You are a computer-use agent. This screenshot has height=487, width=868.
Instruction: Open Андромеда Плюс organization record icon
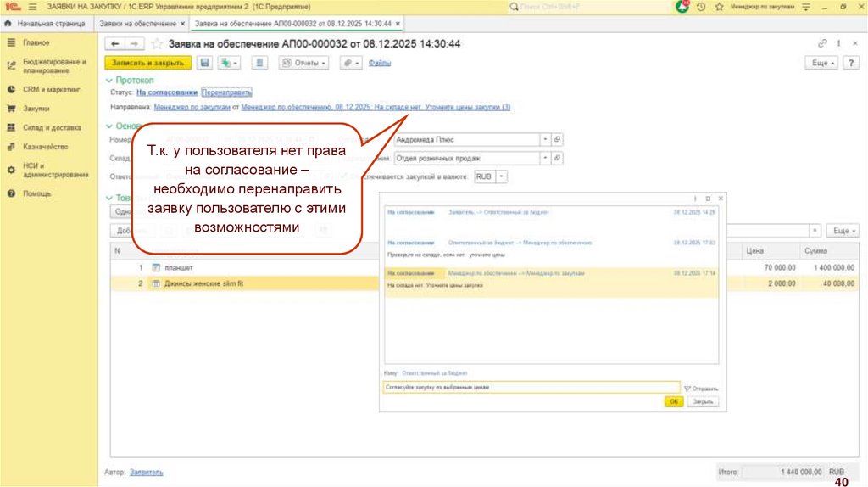click(x=558, y=140)
